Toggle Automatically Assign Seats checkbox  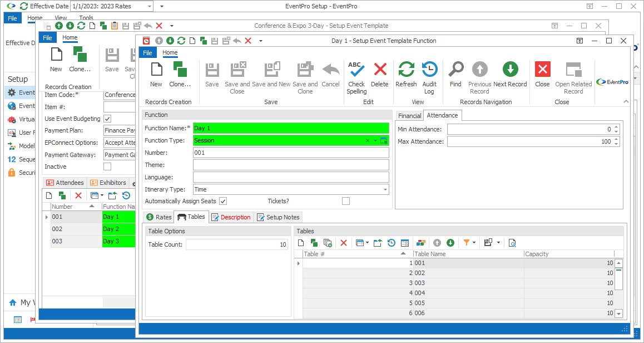223,201
